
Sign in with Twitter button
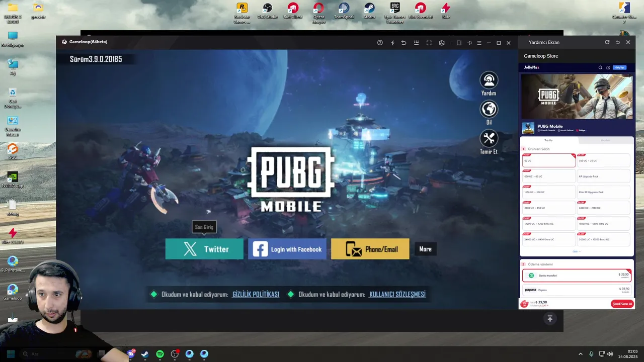pyautogui.click(x=204, y=249)
